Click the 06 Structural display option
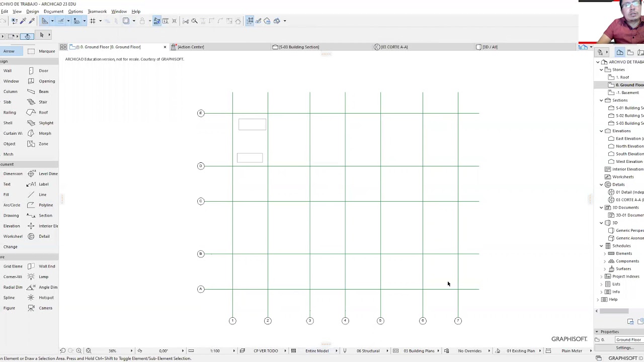 [x=368, y=351]
